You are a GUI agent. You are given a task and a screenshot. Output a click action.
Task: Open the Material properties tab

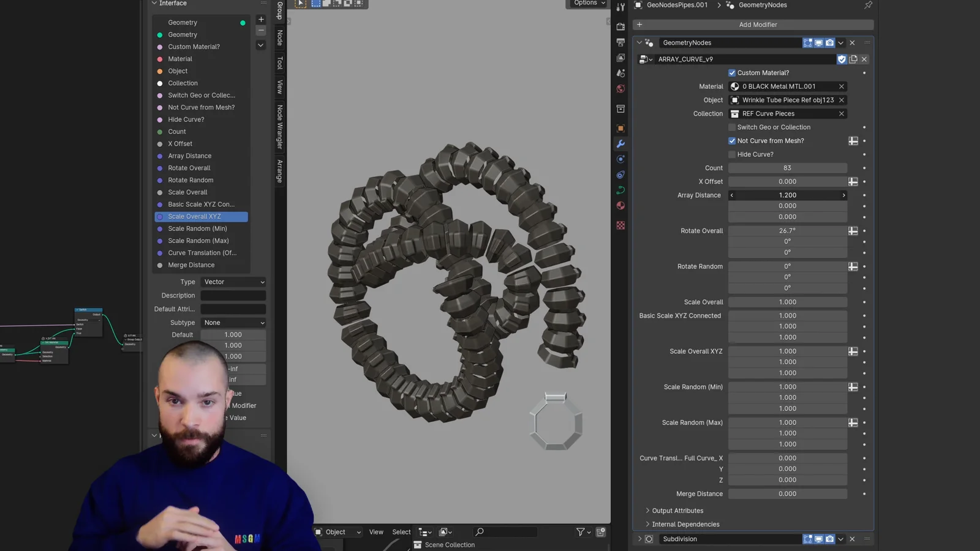(x=620, y=205)
